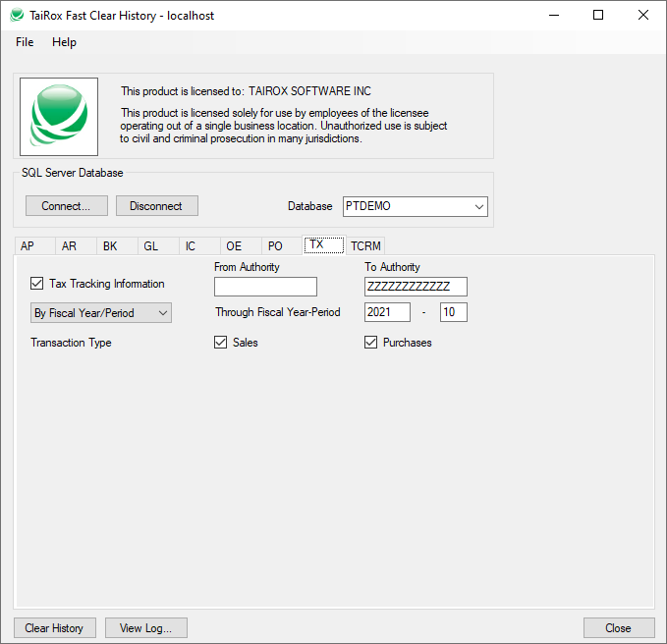Toggle the Purchases checkbox
The image size is (667, 644).
[371, 343]
